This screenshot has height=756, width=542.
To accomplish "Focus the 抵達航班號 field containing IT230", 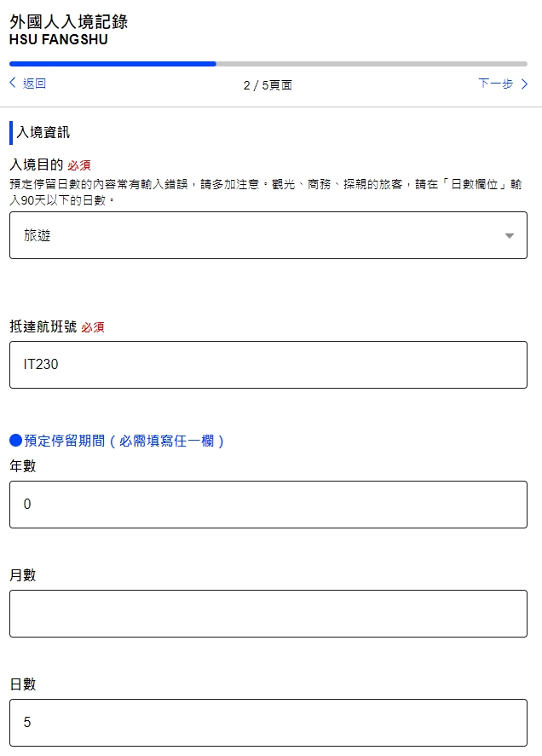I will coord(268,365).
